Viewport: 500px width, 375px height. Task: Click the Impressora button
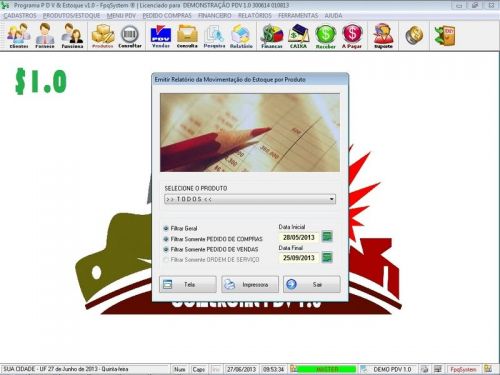click(x=250, y=284)
